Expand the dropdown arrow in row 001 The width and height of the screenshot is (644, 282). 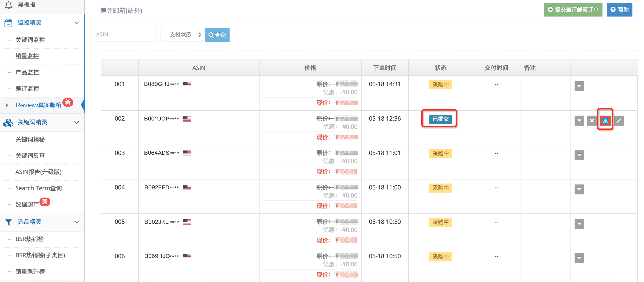pos(579,86)
